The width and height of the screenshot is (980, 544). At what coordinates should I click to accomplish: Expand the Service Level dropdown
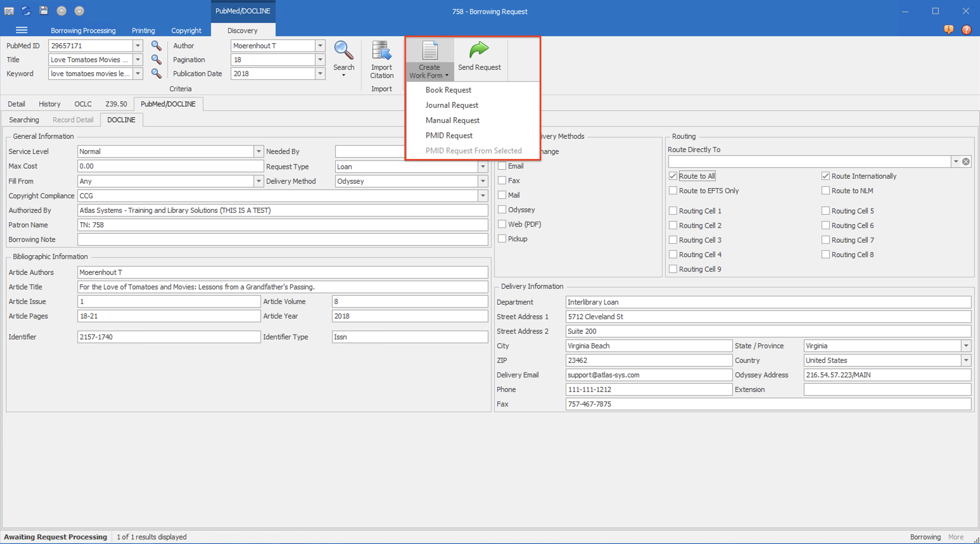258,151
